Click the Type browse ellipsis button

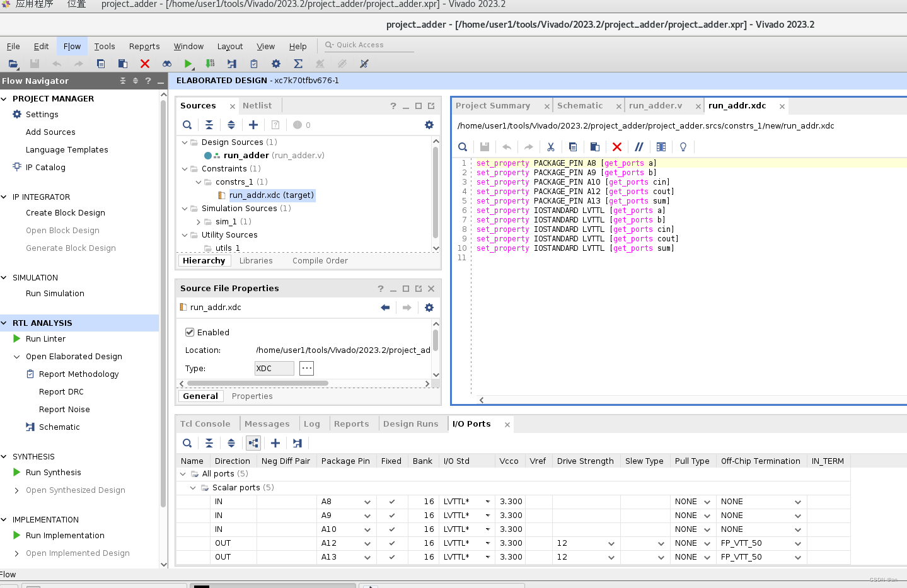pyautogui.click(x=306, y=368)
